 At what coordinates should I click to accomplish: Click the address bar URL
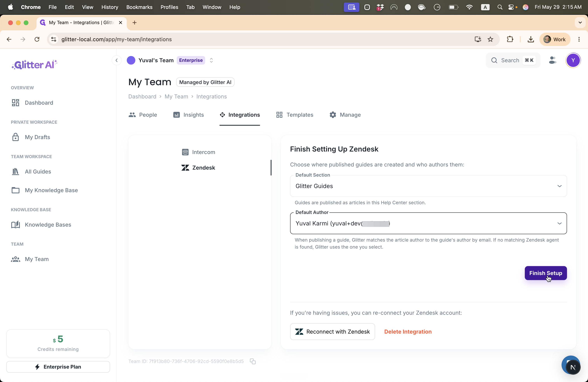(116, 39)
